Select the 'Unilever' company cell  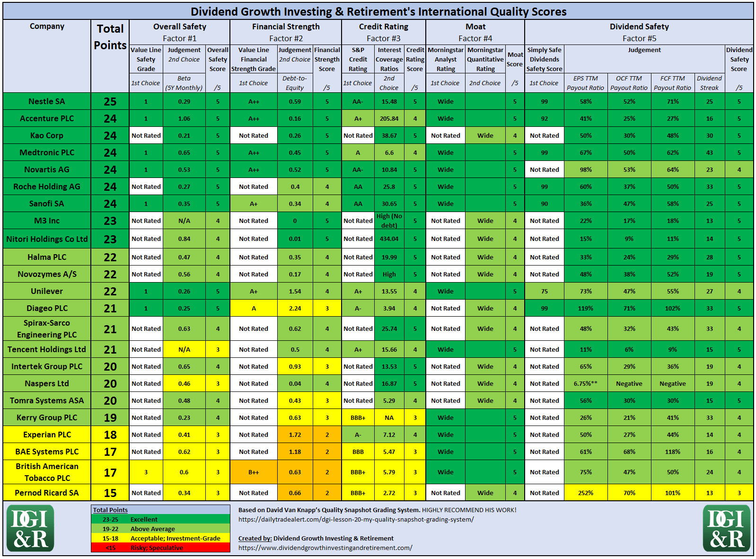[x=47, y=291]
